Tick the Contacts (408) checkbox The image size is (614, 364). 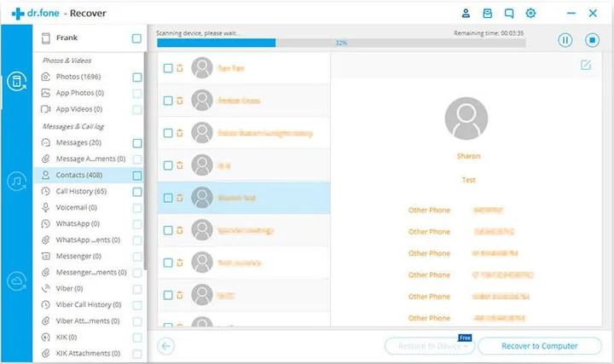pyautogui.click(x=137, y=176)
